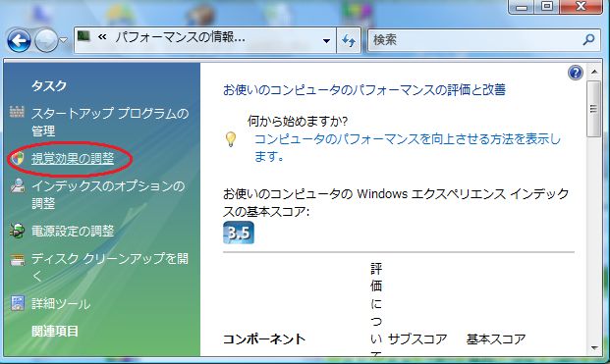
Task: Open インデックスのオプションの調整 link
Action: coord(108,194)
